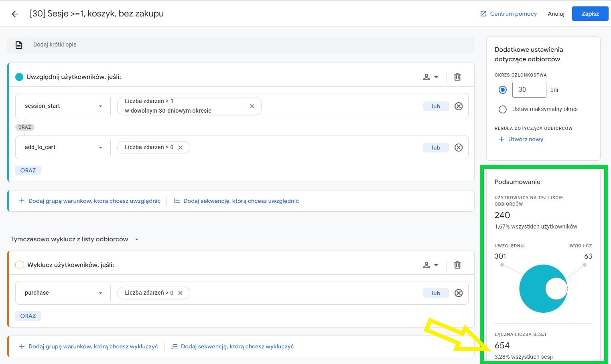The width and height of the screenshot is (611, 364).
Task: Click ORAZ button in exclude group
Action: pos(28,316)
